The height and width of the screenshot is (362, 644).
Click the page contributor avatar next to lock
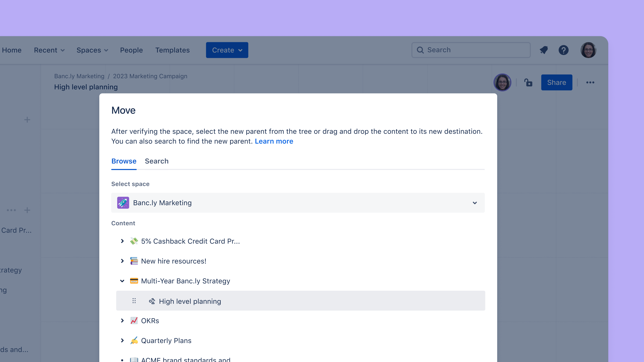(502, 82)
